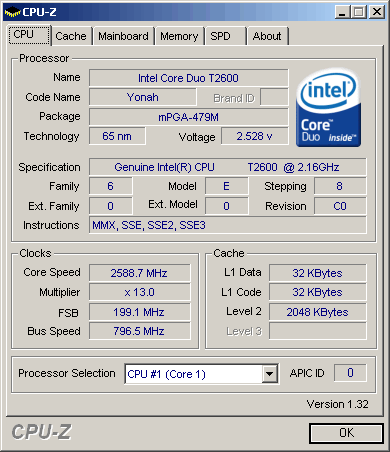Screen dimensions: 390x452
Task: Click the L1 Code value 32 KBytes
Action: [317, 292]
